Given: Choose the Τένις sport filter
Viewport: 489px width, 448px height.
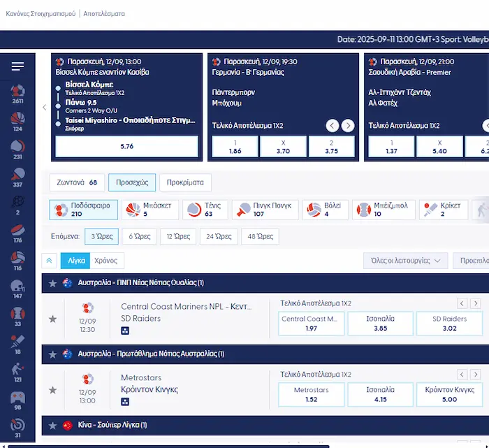Looking at the screenshot, I should click(x=207, y=210).
